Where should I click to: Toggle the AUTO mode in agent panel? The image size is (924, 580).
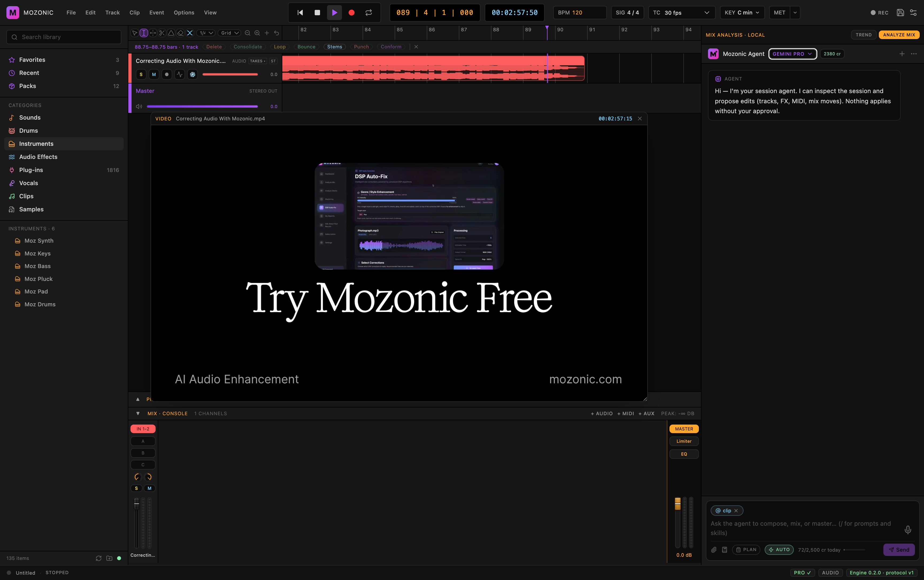tap(779, 550)
